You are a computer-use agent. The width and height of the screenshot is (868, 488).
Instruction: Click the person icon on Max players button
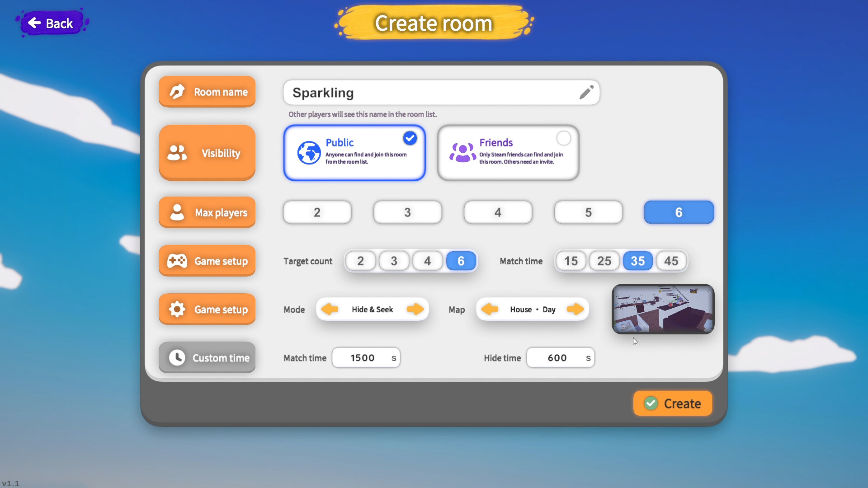coord(177,212)
